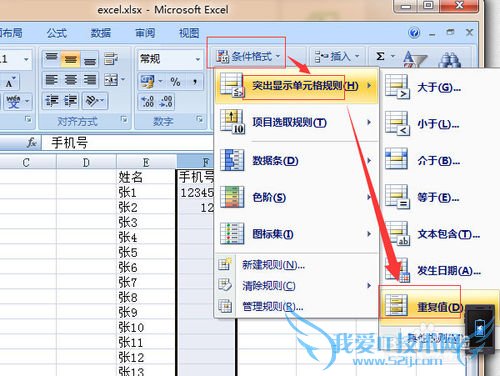Apply accounting number format
Screen dimensions: 500x376
[x=147, y=81]
